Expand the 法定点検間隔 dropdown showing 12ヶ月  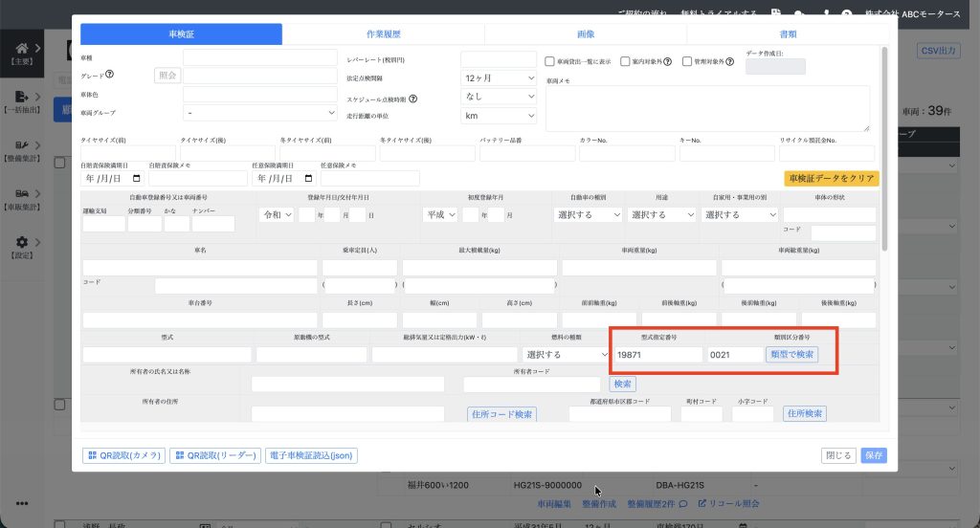pos(499,77)
